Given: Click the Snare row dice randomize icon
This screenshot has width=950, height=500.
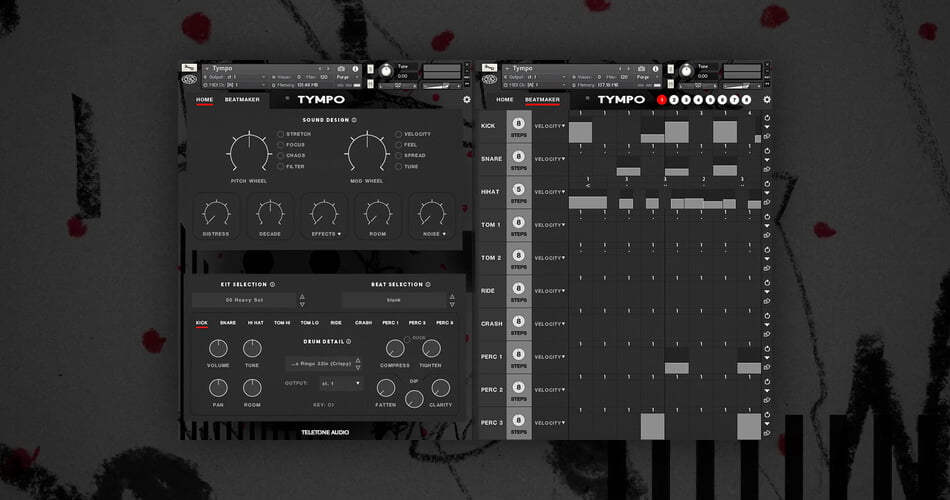Looking at the screenshot, I should click(767, 168).
